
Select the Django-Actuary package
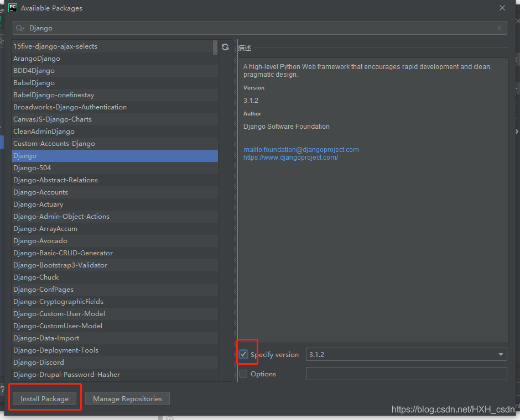click(x=115, y=204)
